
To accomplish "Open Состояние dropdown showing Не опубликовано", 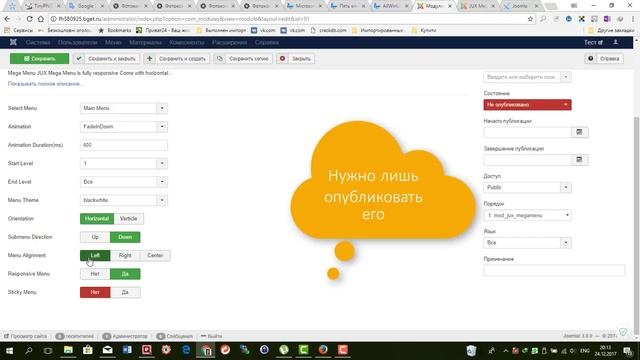I will click(x=527, y=105).
